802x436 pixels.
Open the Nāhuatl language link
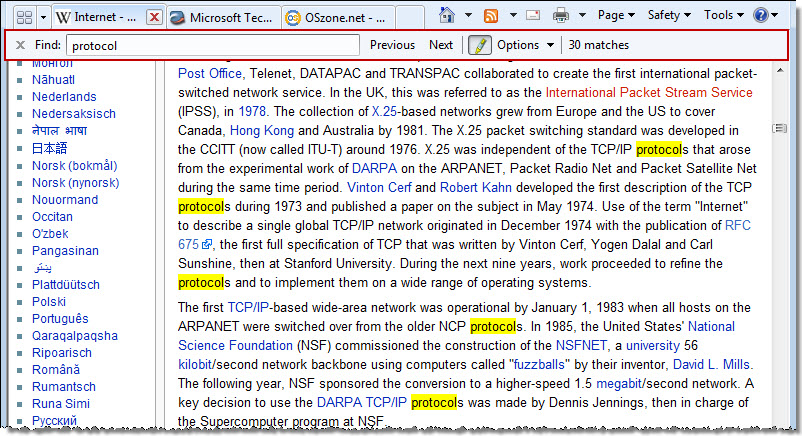click(53, 80)
